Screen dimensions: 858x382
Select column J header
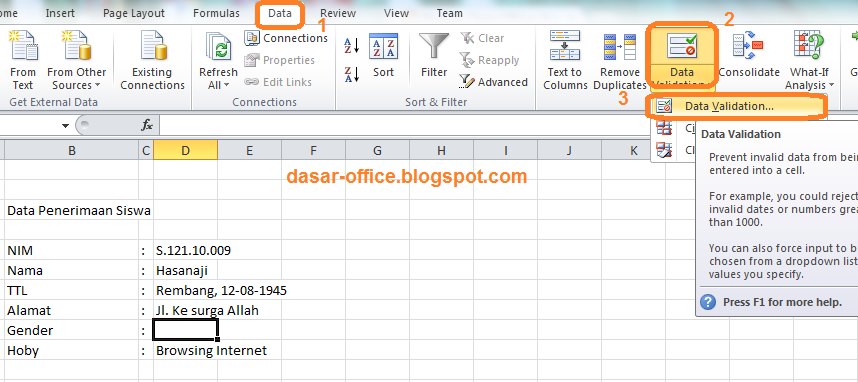tap(570, 150)
